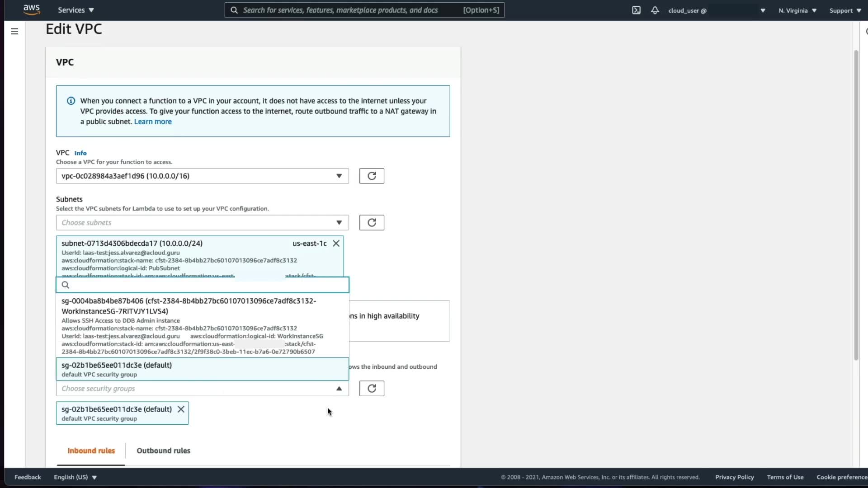Refresh the security groups list
This screenshot has height=488, width=868.
point(372,388)
